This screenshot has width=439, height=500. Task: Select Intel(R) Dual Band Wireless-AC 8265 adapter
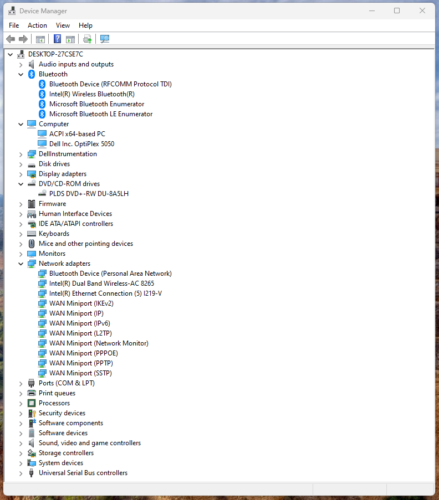click(x=102, y=283)
